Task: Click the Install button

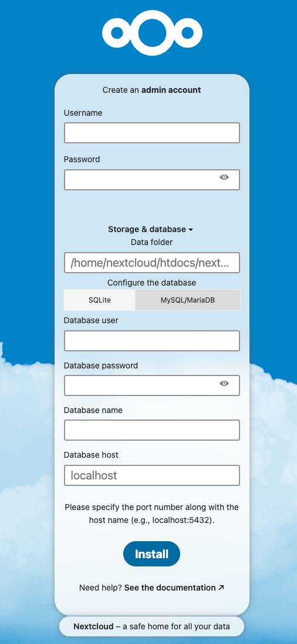Action: (152, 554)
